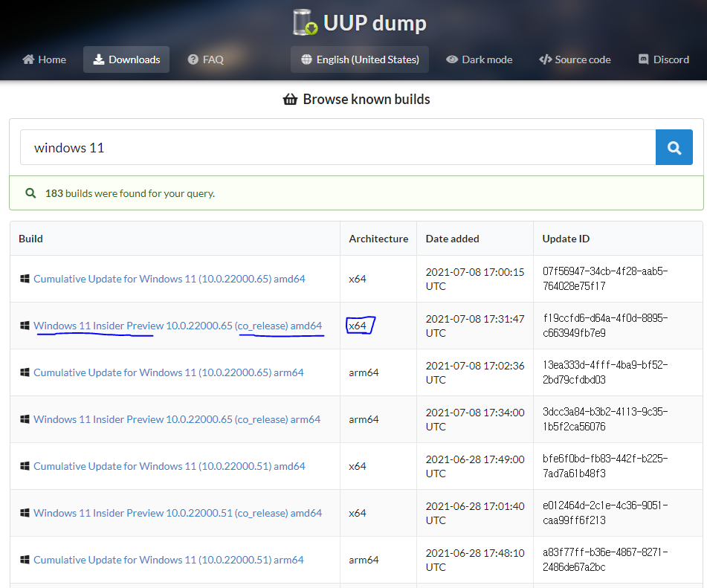Click x64 in Insider Preview 22000.65 amd64 row
This screenshot has height=588, width=707.
(x=357, y=326)
